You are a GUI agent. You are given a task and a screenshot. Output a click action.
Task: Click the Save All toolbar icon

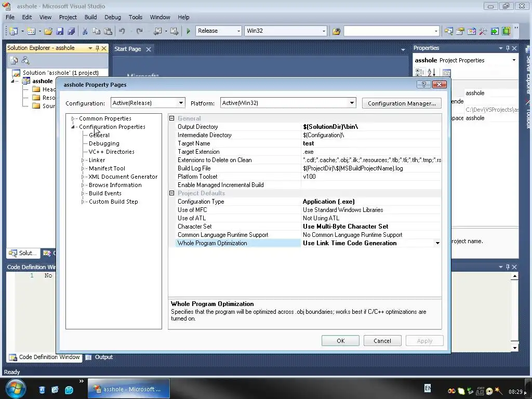[71, 31]
